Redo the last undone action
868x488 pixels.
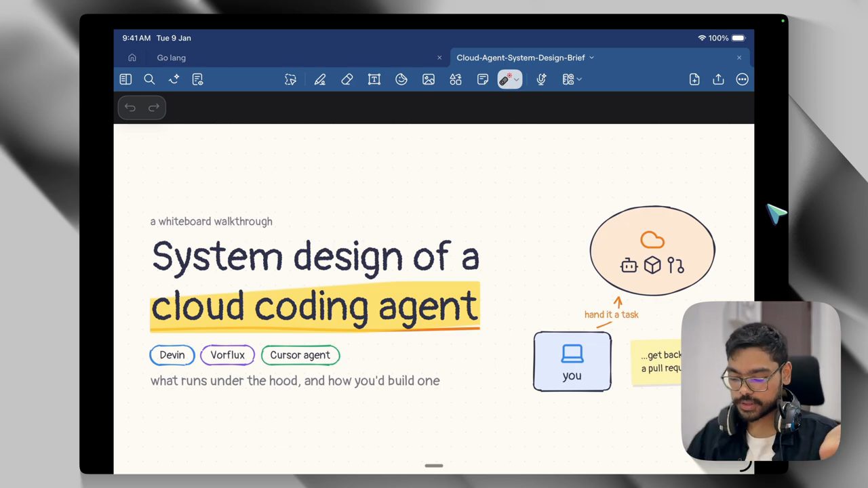(x=154, y=108)
